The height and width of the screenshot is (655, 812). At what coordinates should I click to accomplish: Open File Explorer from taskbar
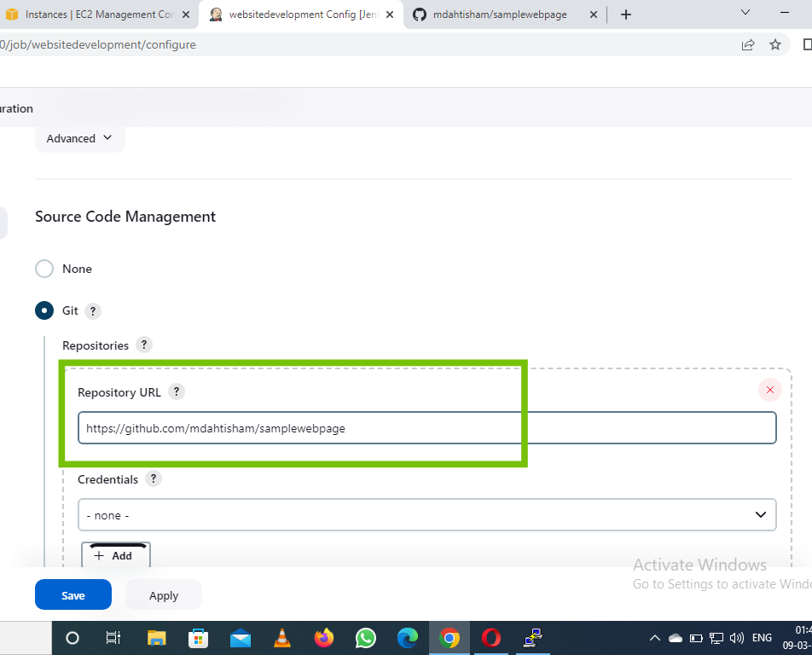(156, 638)
